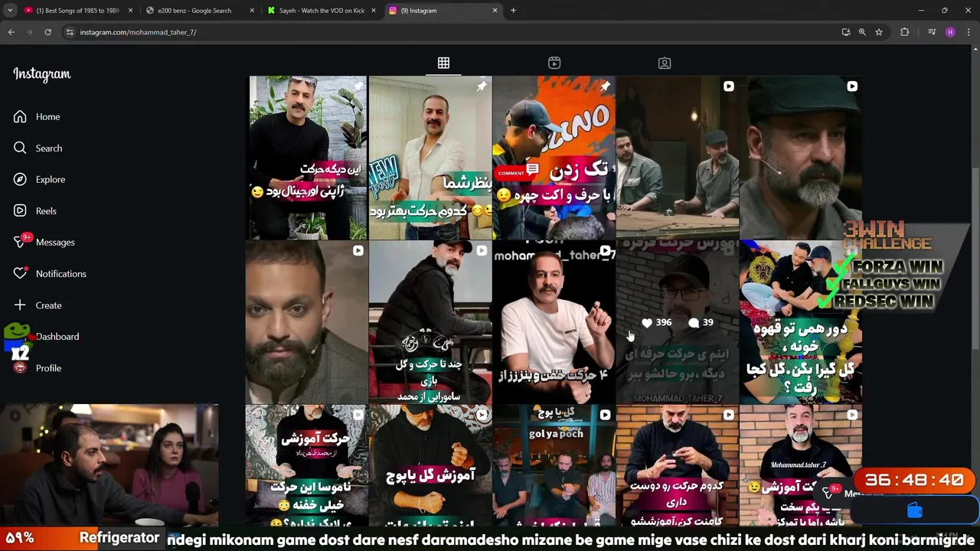Open the gol ya pooch reel thumbnail
The height and width of the screenshot is (551, 980).
tap(554, 467)
